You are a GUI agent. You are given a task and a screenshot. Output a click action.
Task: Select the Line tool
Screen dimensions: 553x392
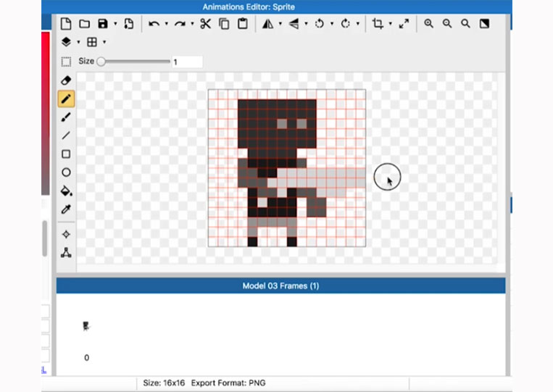(x=66, y=135)
